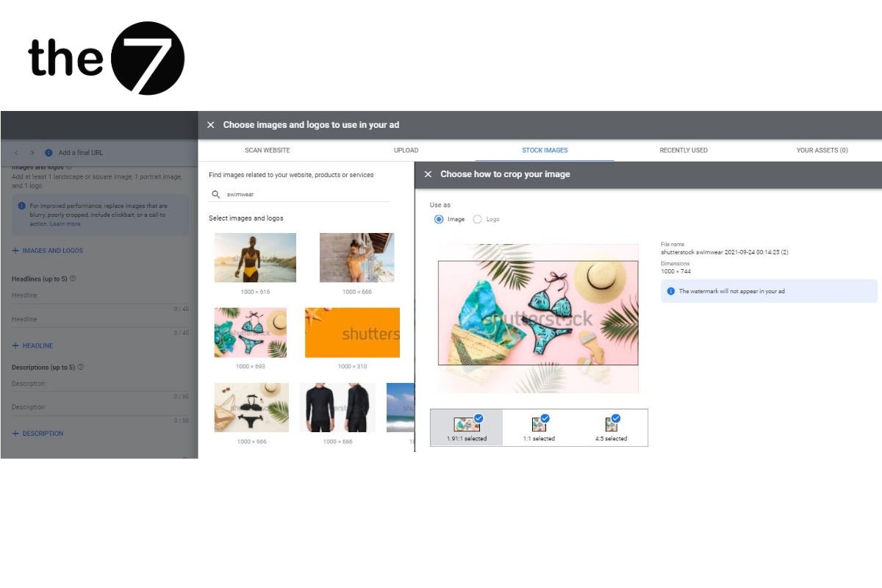Click the back arrow in the left panel
882x588 pixels.
point(17,153)
